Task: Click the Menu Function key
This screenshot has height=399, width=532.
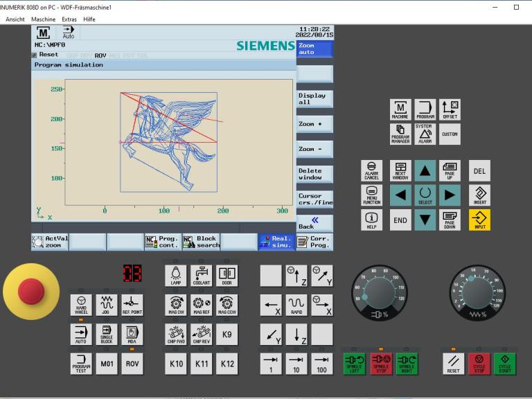Action: tap(371, 195)
